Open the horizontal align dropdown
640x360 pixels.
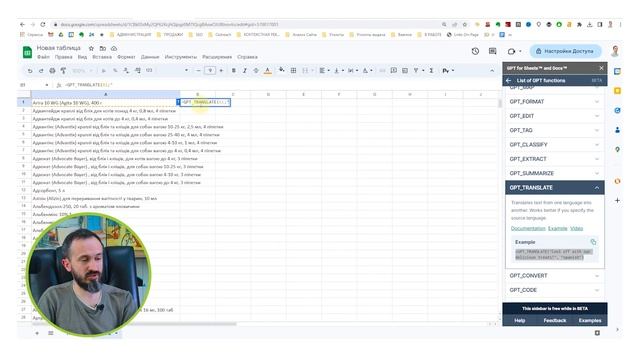pos(324,71)
